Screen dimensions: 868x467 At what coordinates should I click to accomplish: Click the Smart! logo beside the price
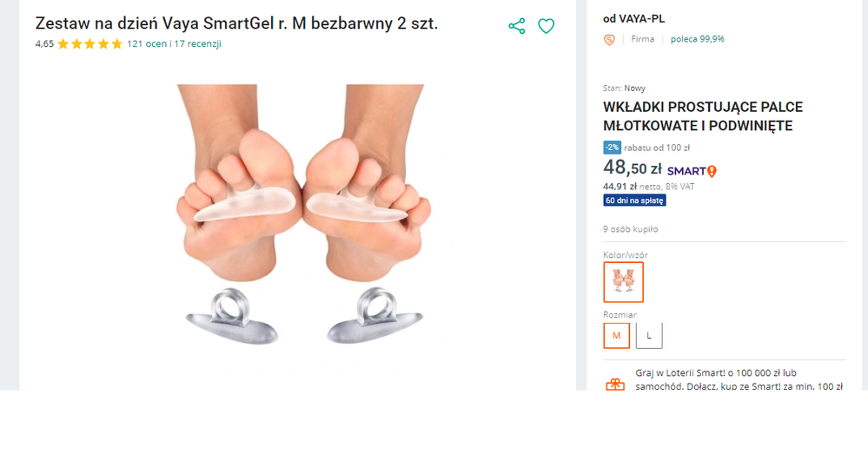(x=692, y=171)
